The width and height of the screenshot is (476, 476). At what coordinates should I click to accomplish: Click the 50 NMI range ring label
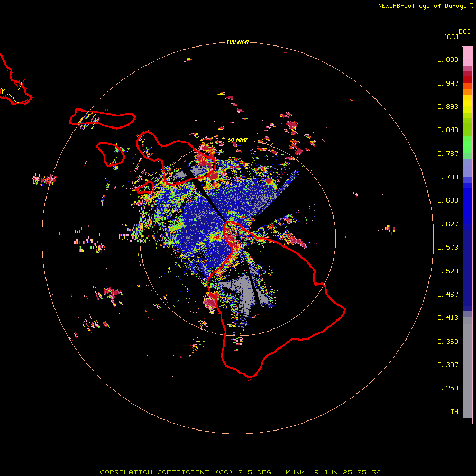pos(237,140)
